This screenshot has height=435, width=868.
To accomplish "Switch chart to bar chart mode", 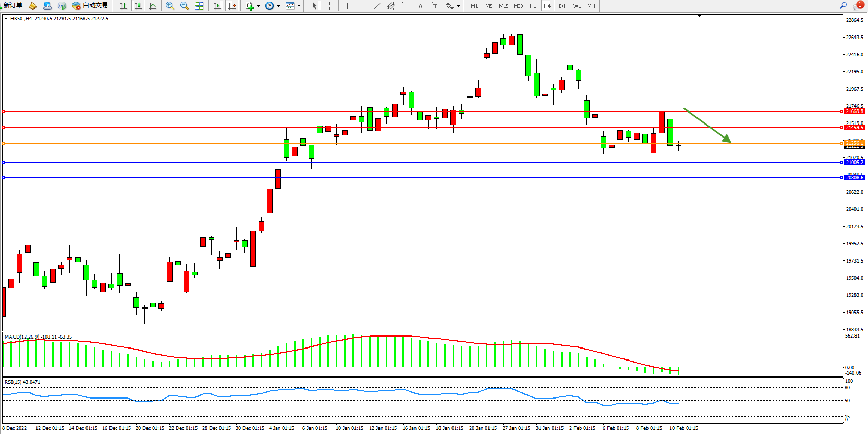I will pyautogui.click(x=124, y=6).
